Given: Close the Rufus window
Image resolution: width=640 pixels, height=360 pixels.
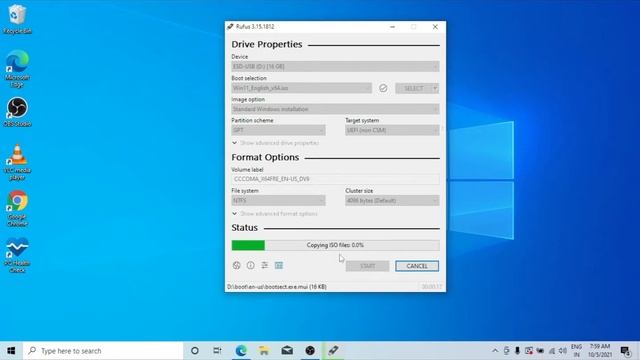Looking at the screenshot, I should point(435,27).
